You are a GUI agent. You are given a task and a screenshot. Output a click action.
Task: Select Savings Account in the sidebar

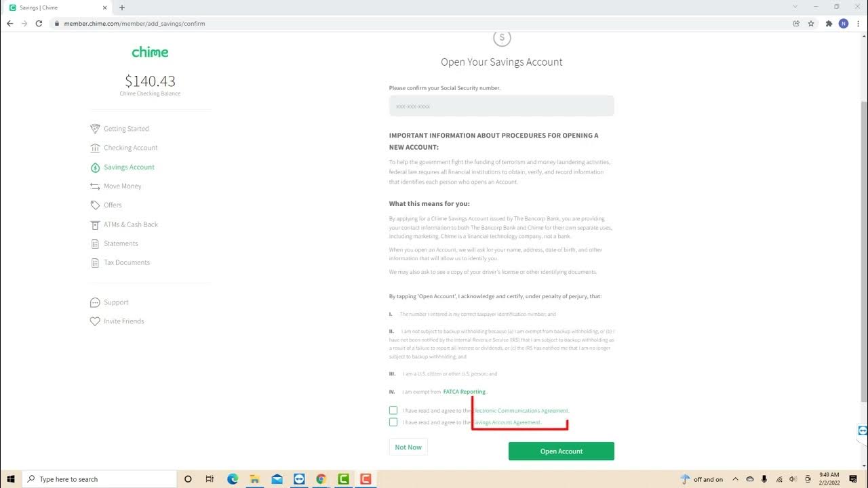point(129,167)
